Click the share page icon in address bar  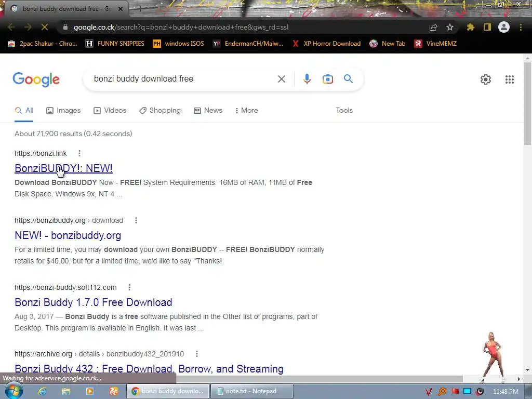coord(433,28)
